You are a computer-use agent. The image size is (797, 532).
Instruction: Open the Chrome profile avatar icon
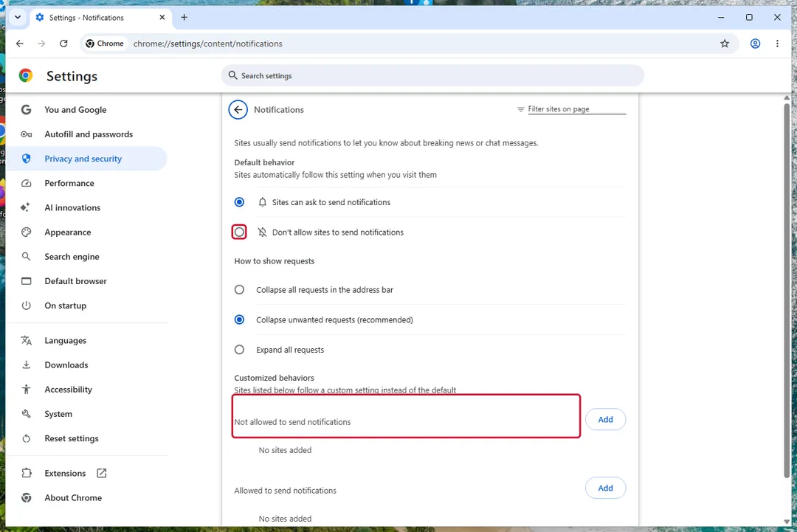coord(756,44)
